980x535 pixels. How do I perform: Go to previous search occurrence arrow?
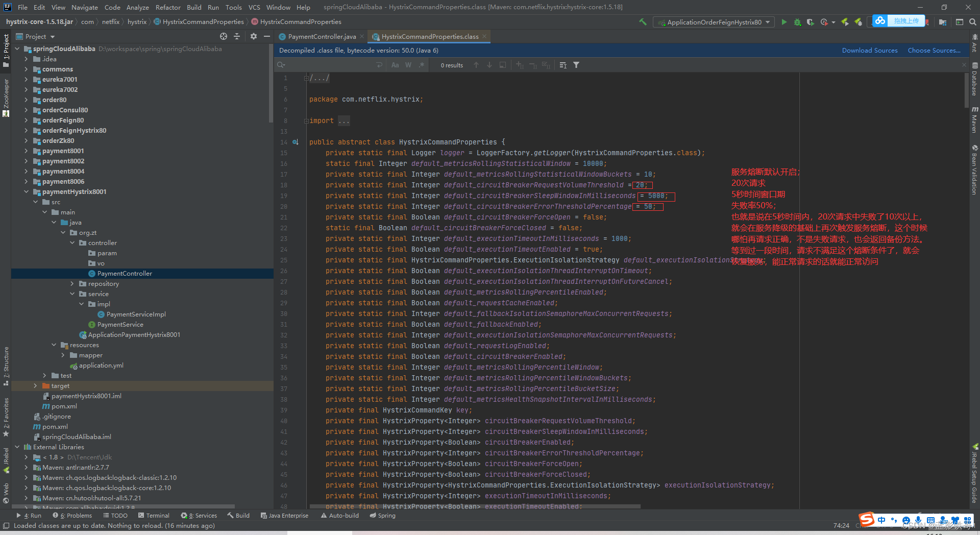(476, 65)
